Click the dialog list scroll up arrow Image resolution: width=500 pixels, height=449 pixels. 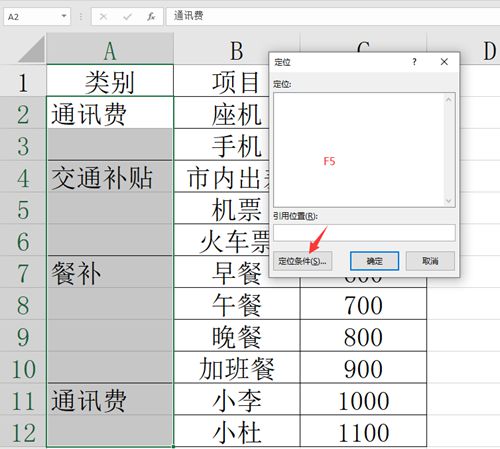coord(449,99)
